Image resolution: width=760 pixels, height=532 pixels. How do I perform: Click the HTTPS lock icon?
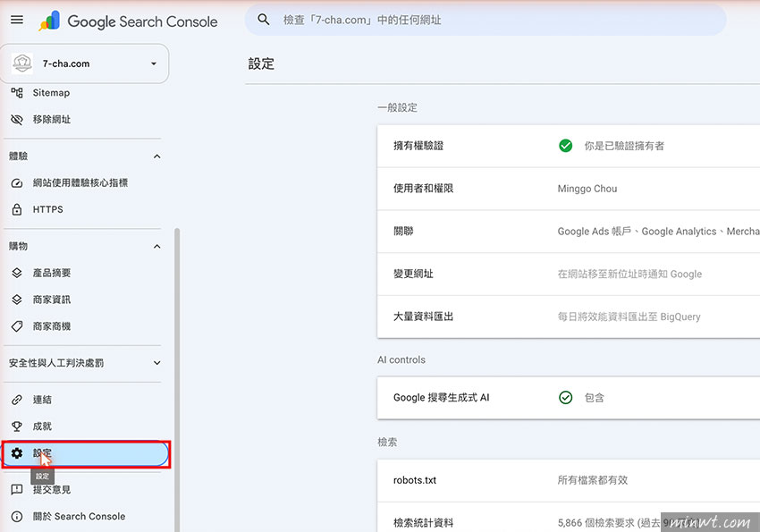pyautogui.click(x=17, y=209)
